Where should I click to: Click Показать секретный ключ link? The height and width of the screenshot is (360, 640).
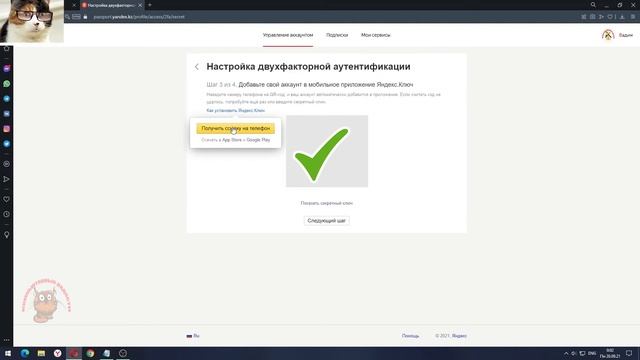[327, 203]
